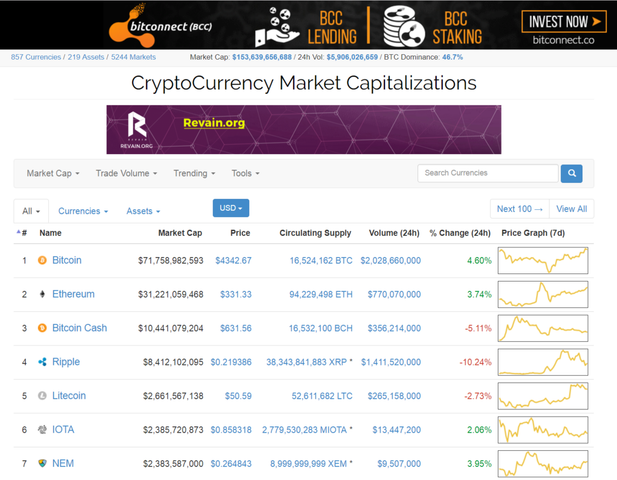Image resolution: width=617 pixels, height=480 pixels.
Task: Click Ripple change value -10.24%
Action: click(x=476, y=362)
